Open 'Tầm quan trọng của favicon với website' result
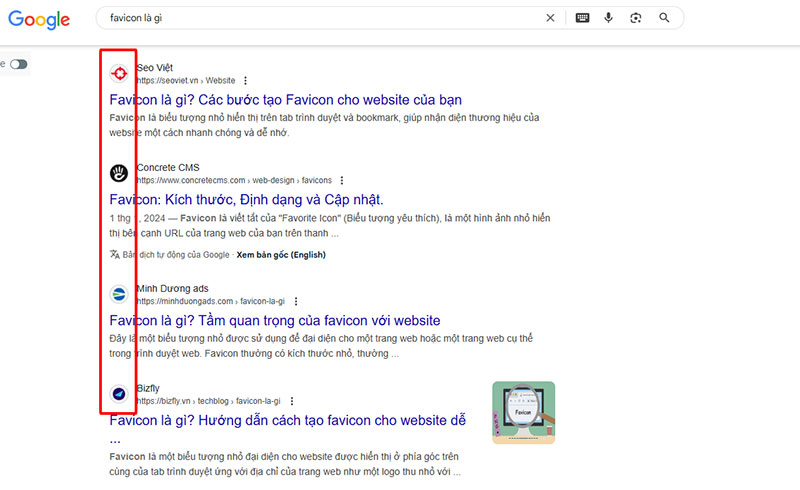This screenshot has width=800, height=490. [x=275, y=321]
